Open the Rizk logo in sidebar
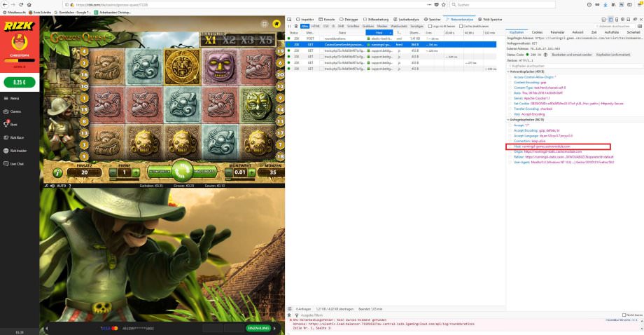The image size is (644, 335). click(18, 27)
